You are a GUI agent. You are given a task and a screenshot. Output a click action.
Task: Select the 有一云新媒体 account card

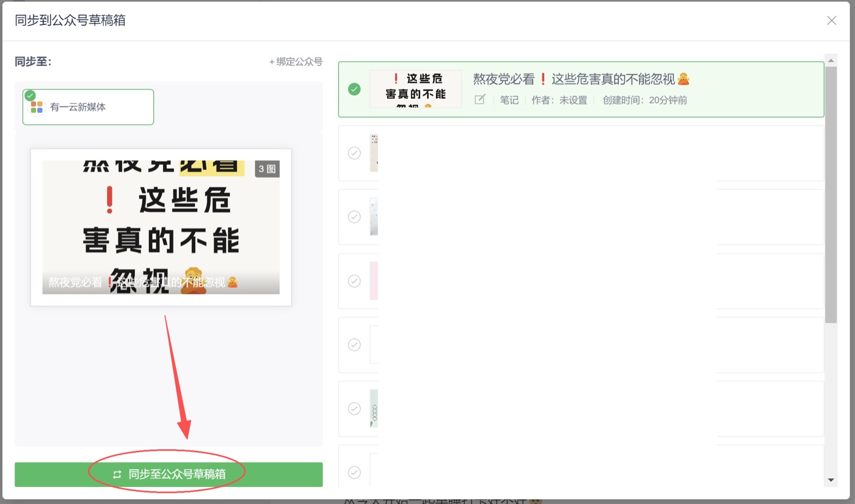coord(88,107)
